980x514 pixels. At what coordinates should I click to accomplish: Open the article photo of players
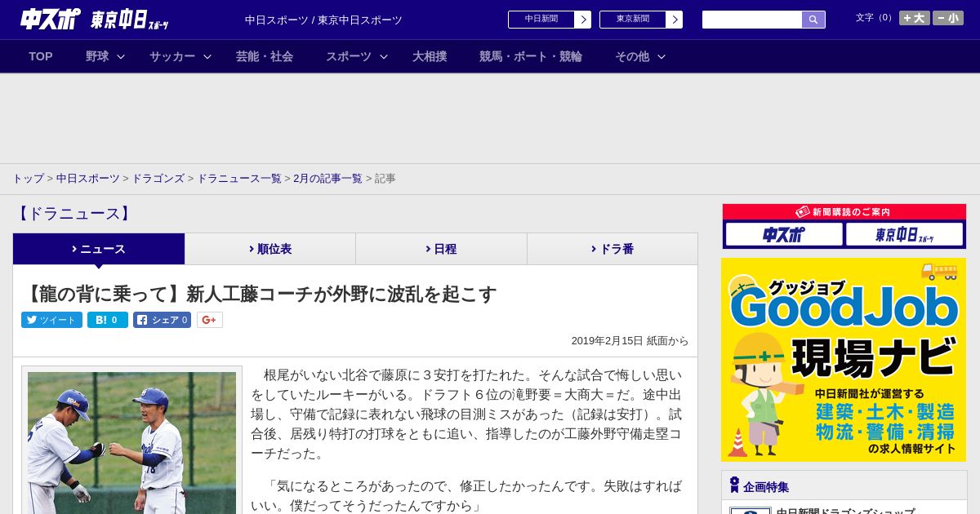tap(131, 443)
